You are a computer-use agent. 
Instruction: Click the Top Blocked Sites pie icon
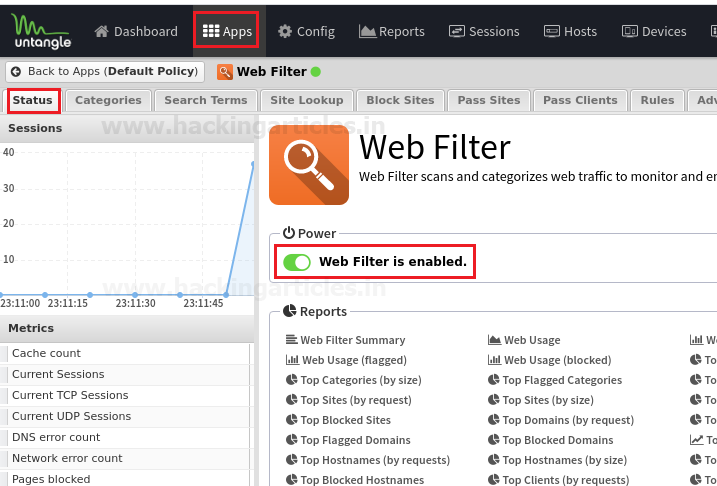click(292, 419)
